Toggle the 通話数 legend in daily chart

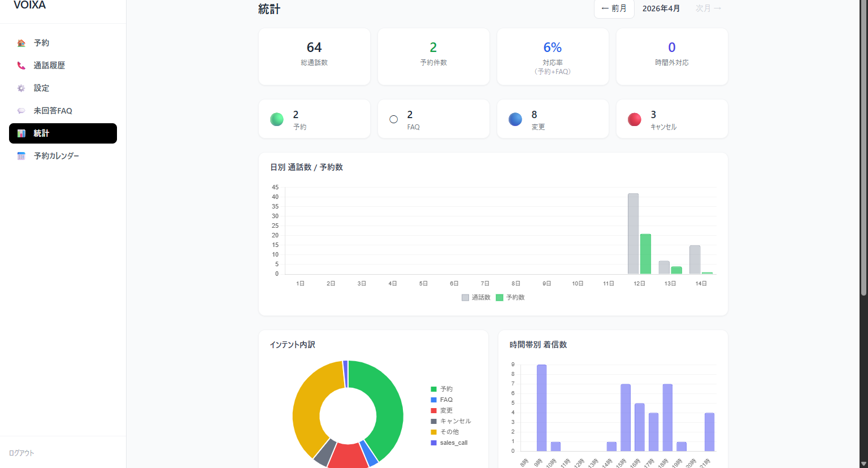tap(476, 297)
